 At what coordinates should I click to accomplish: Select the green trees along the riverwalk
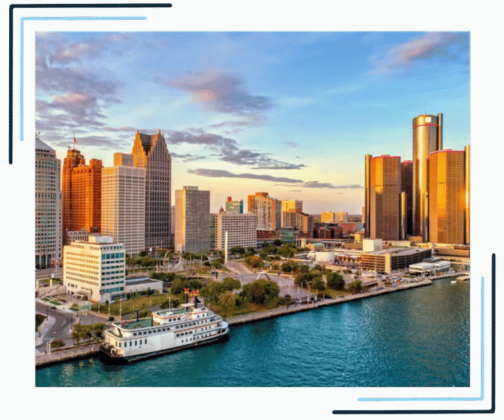[249, 292]
